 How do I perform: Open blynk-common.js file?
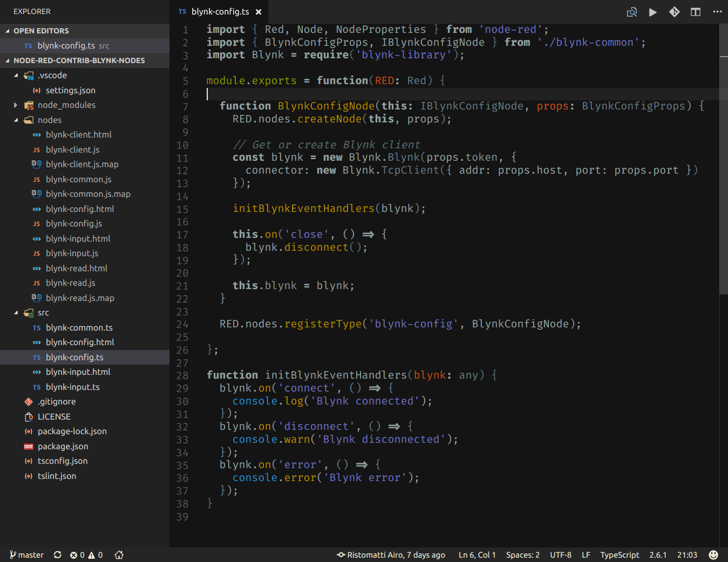pyautogui.click(x=85, y=179)
